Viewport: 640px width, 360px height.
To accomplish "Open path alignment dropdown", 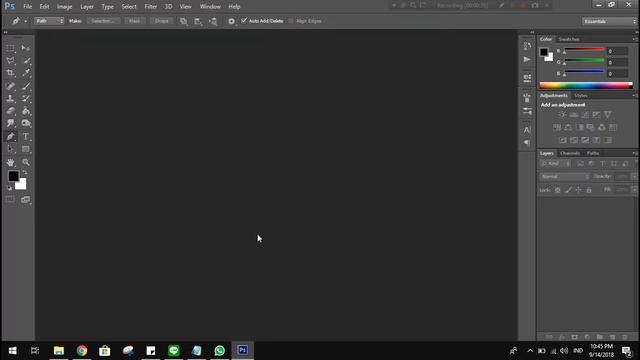I will (198, 21).
